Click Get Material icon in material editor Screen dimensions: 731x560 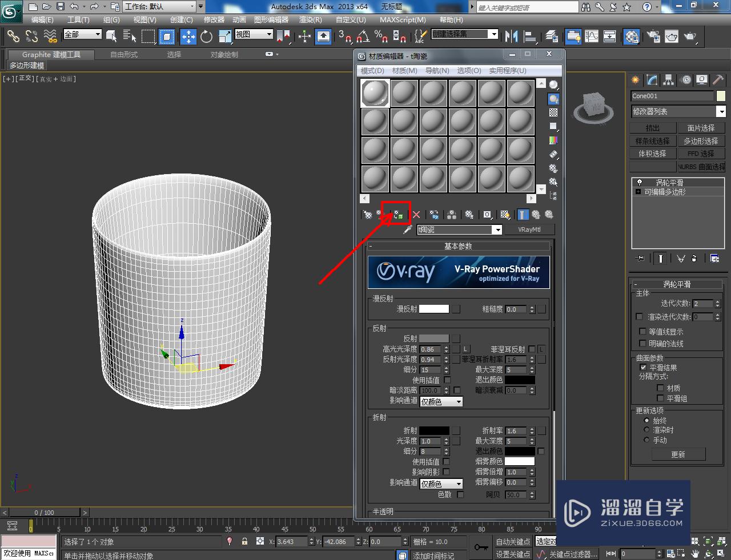point(367,215)
